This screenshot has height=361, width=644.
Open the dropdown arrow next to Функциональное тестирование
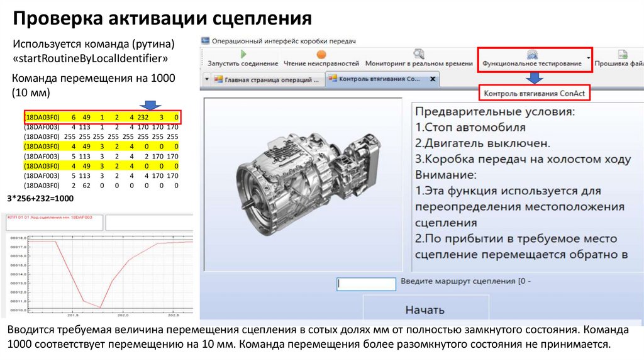pos(588,58)
